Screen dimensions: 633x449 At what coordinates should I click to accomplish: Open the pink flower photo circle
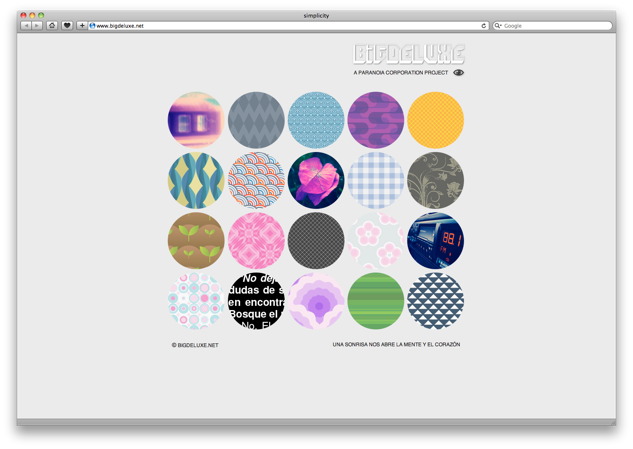[x=316, y=180]
